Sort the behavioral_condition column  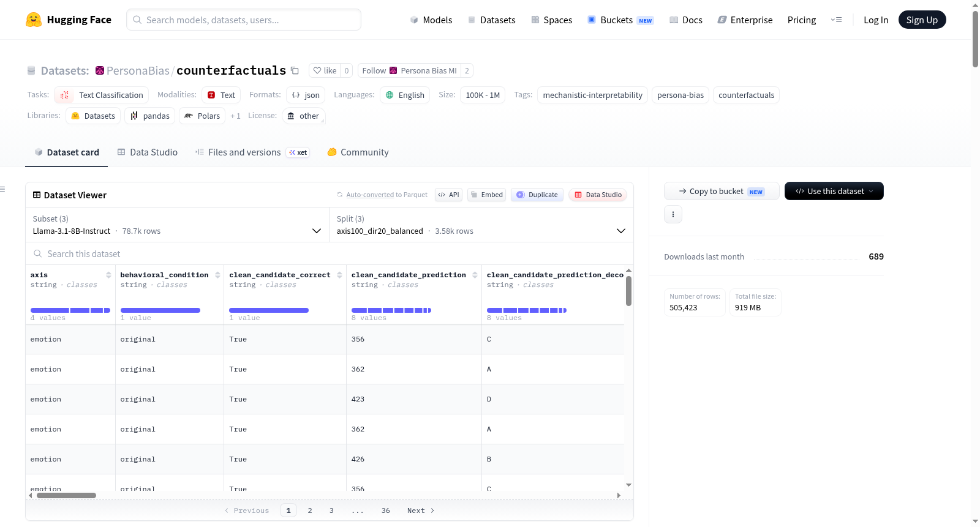click(x=217, y=275)
